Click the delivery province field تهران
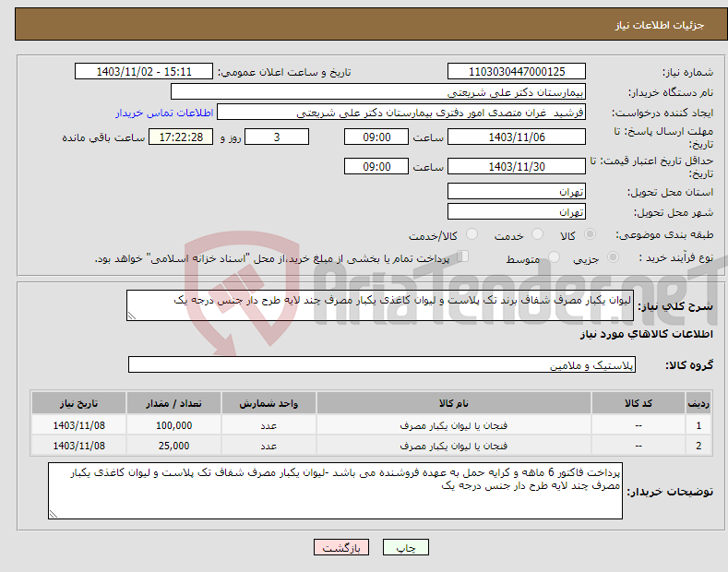728x572 pixels. (x=517, y=191)
